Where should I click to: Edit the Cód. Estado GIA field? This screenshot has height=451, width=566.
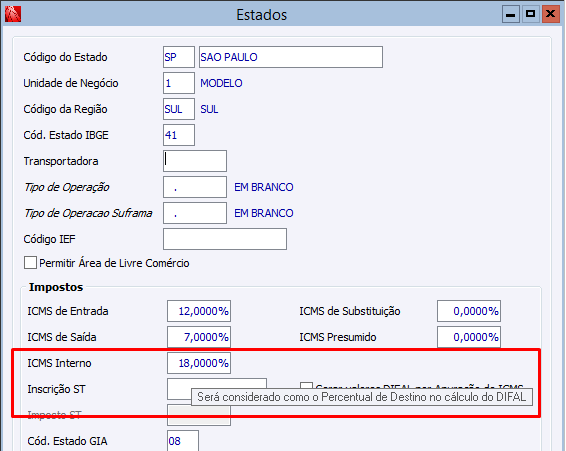(183, 441)
